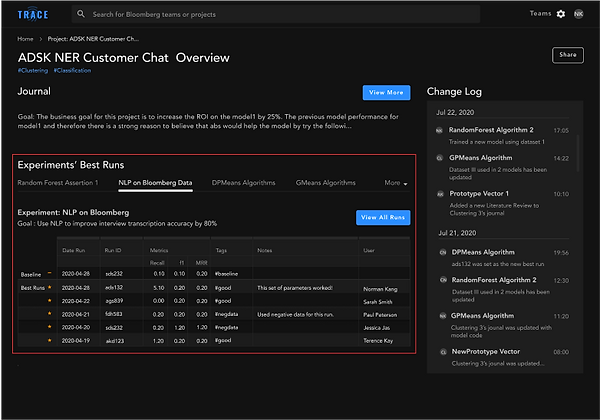Click the #baseline tag cell
This screenshot has width=600, height=420.
227,274
